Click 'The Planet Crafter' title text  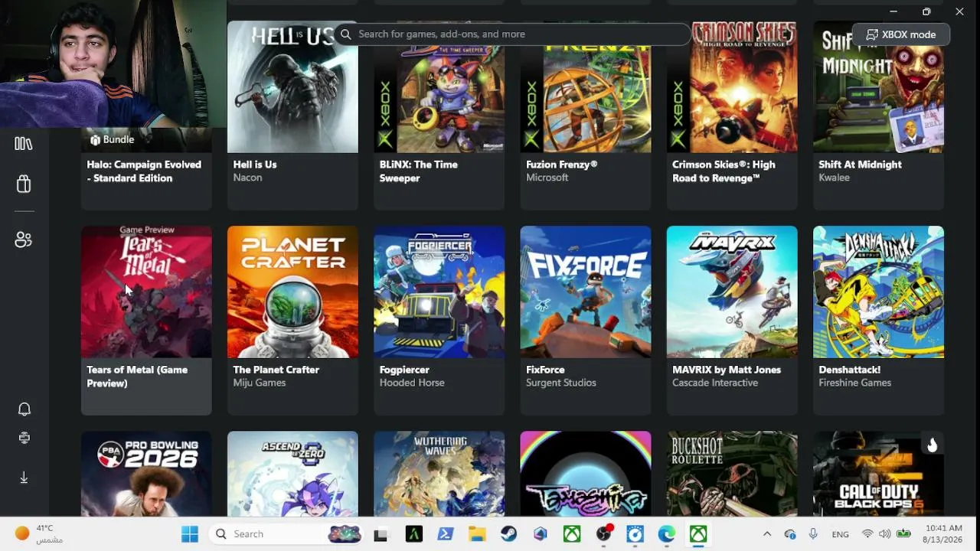tap(276, 370)
